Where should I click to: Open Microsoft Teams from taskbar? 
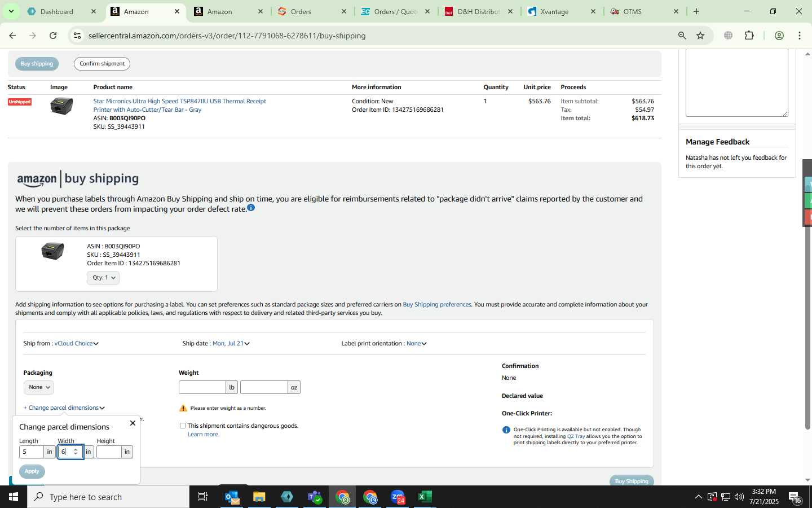315,497
